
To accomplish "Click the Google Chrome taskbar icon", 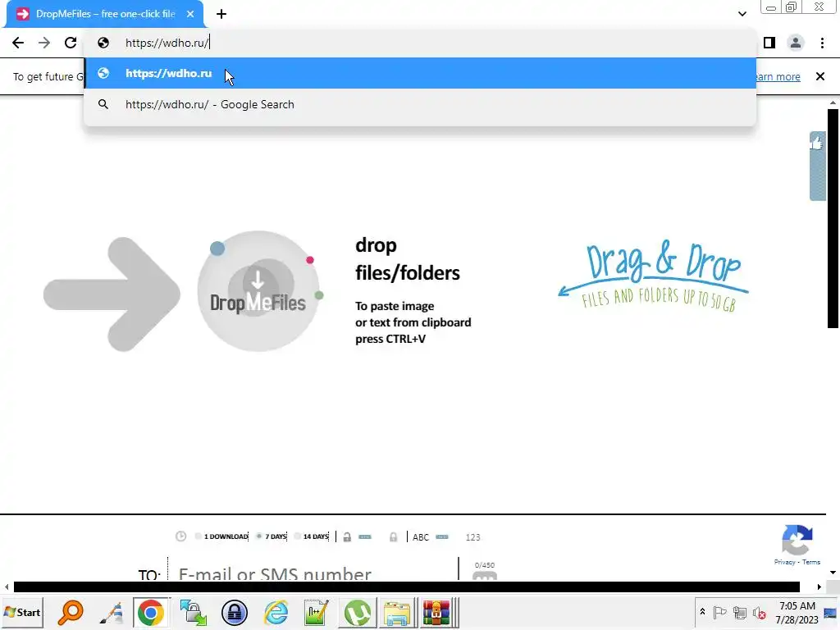I will click(x=151, y=612).
